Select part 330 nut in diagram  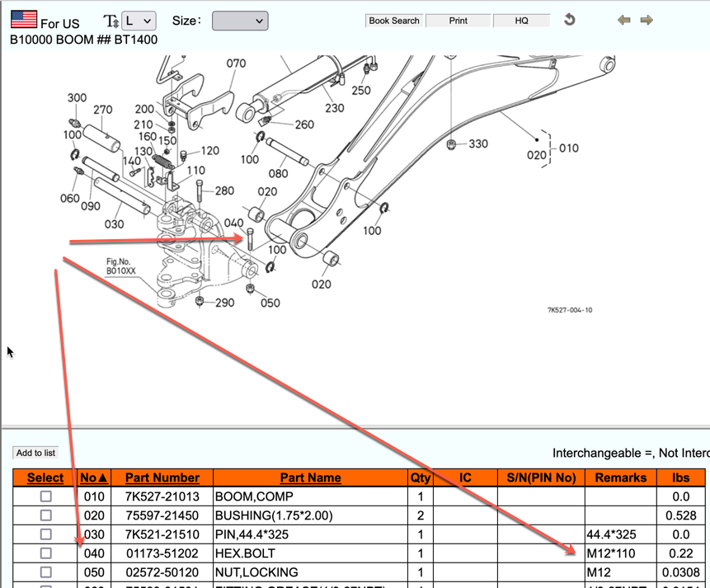(452, 145)
